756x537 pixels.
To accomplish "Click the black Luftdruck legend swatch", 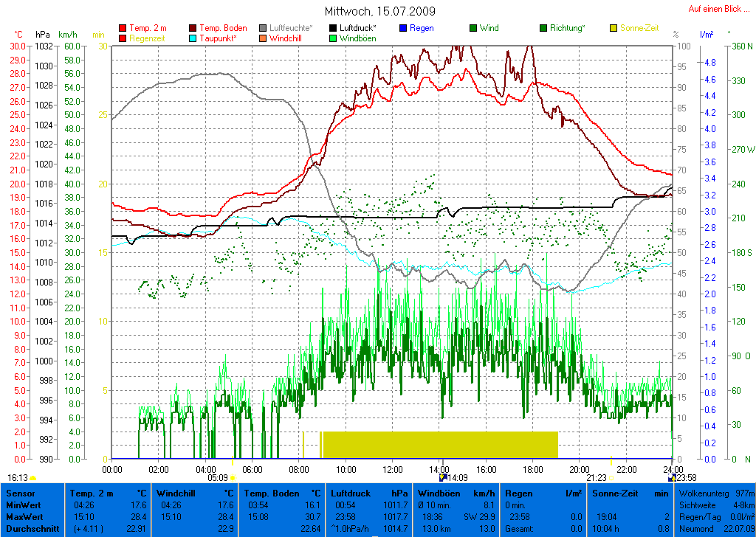I will pyautogui.click(x=334, y=28).
